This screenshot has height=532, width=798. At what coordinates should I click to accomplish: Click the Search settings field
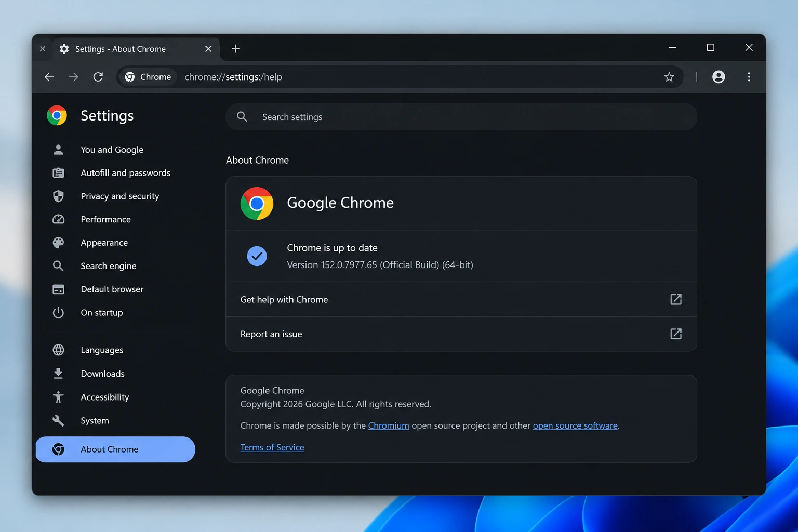[x=461, y=117]
